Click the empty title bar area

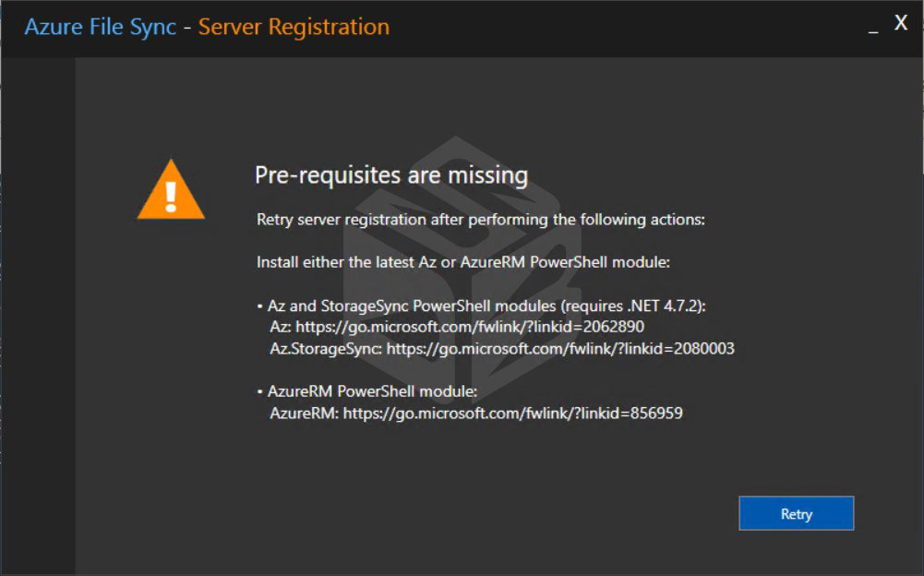pyautogui.click(x=625, y=27)
